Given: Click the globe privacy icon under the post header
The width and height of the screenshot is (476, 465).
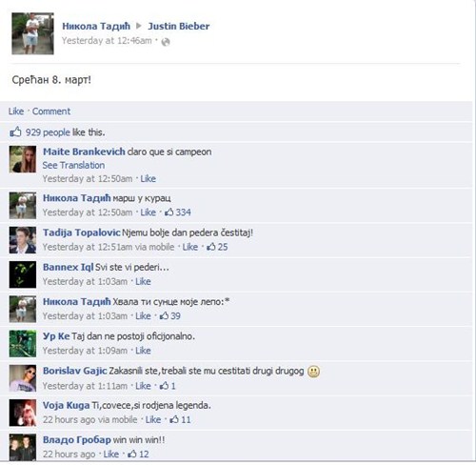Looking at the screenshot, I should coord(166,42).
